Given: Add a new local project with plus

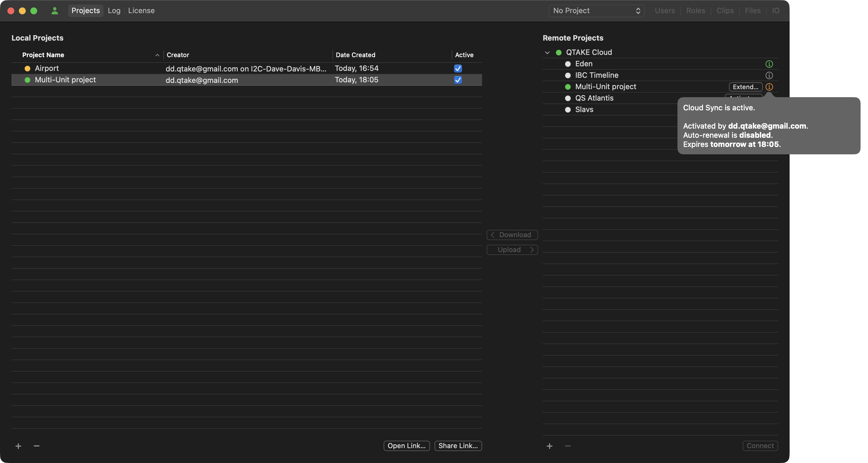Looking at the screenshot, I should click(x=18, y=446).
